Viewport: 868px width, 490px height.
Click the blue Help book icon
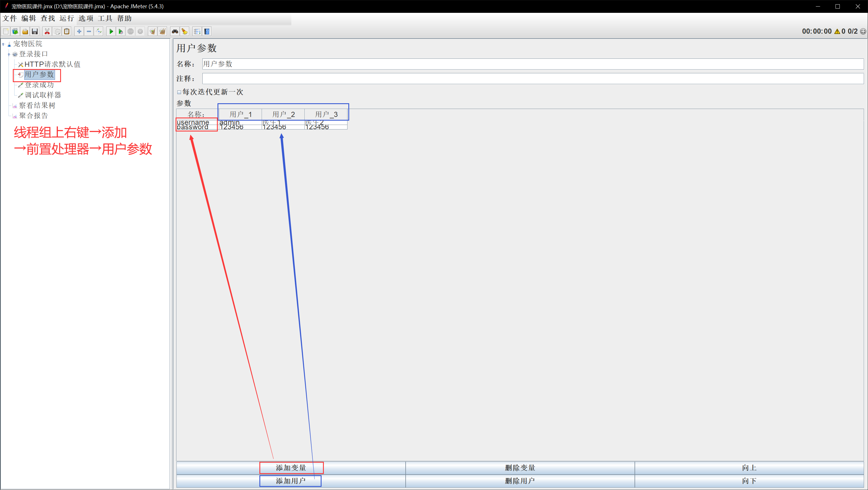pyautogui.click(x=207, y=32)
